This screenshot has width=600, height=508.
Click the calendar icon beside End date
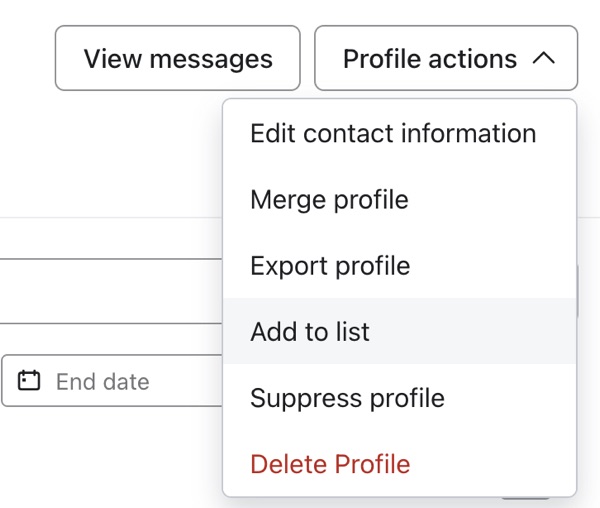[x=30, y=381]
